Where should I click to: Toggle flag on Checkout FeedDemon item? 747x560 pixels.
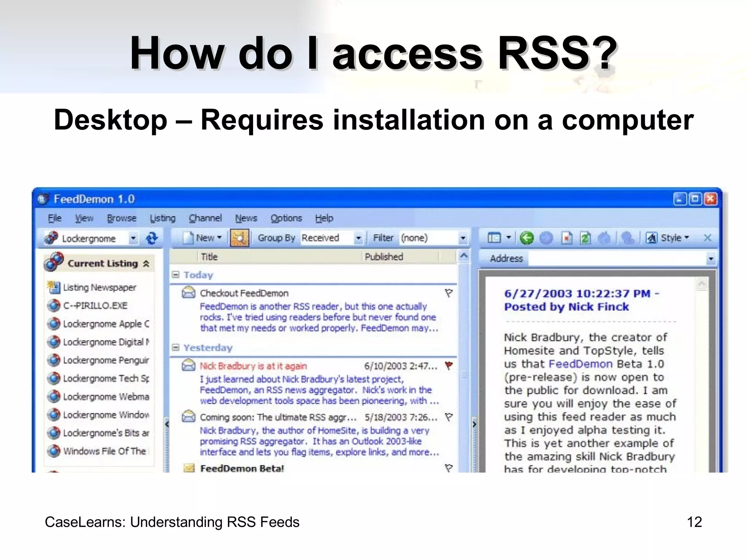coord(449,293)
